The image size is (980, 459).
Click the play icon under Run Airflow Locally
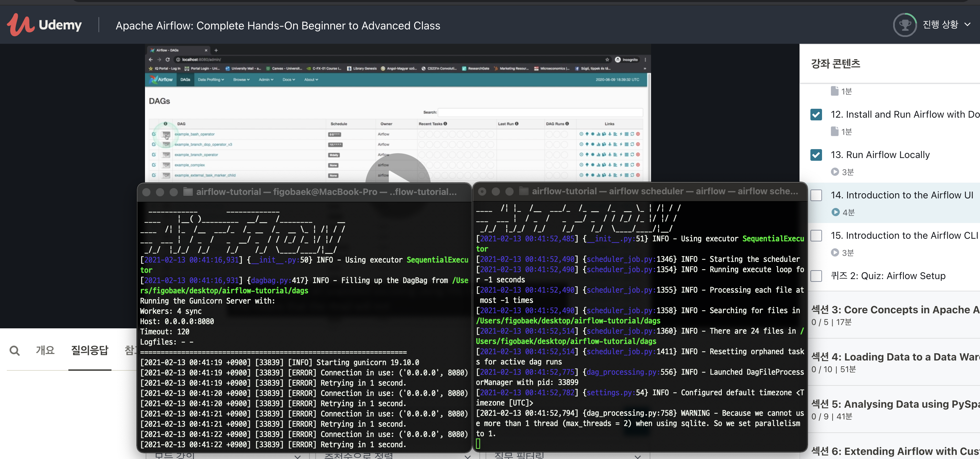pyautogui.click(x=835, y=172)
